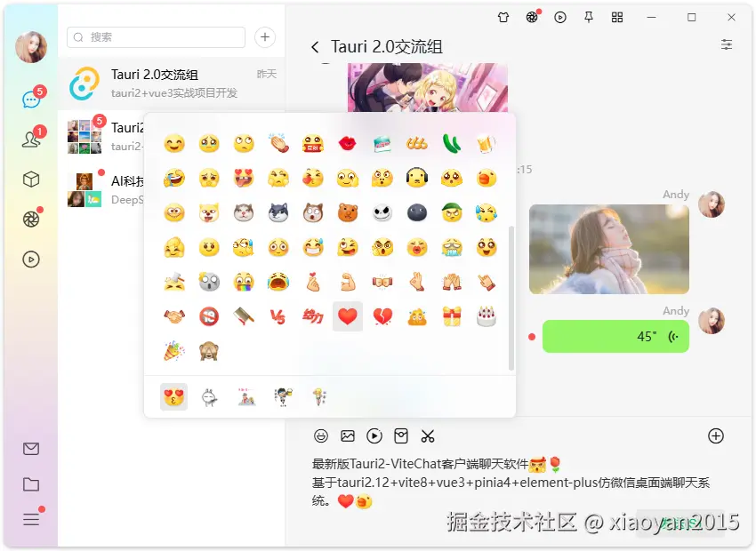Viewport: 756px width, 551px height.
Task: Open the mail envelope icon in sidebar
Action: 31,449
